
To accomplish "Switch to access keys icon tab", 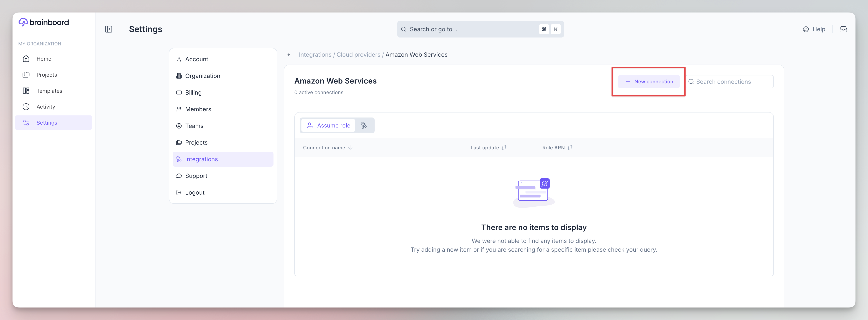I will click(364, 125).
